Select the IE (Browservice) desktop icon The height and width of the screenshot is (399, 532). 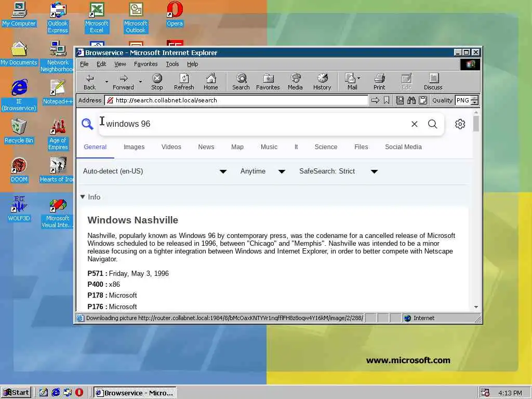(19, 96)
